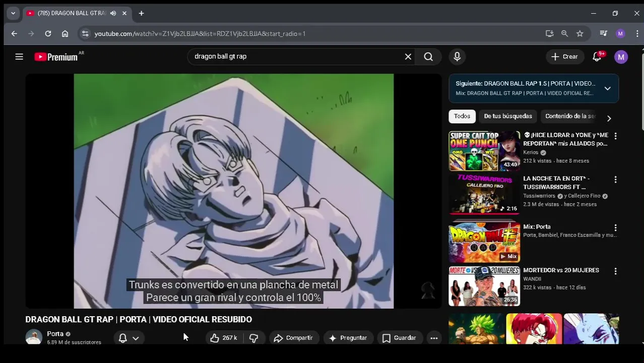Close the Dragon Ball GT Rap tab
This screenshot has height=363, width=644.
(x=124, y=14)
